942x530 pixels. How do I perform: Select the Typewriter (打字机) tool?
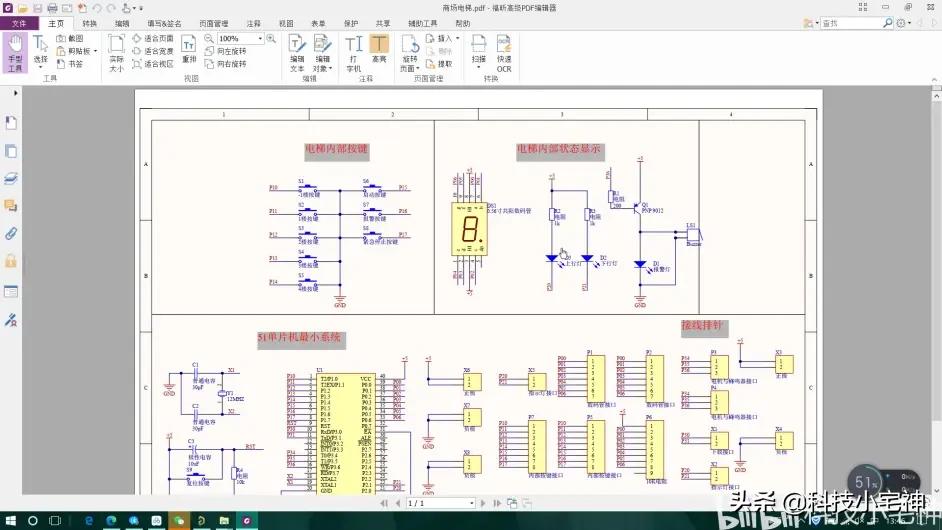[x=354, y=53]
